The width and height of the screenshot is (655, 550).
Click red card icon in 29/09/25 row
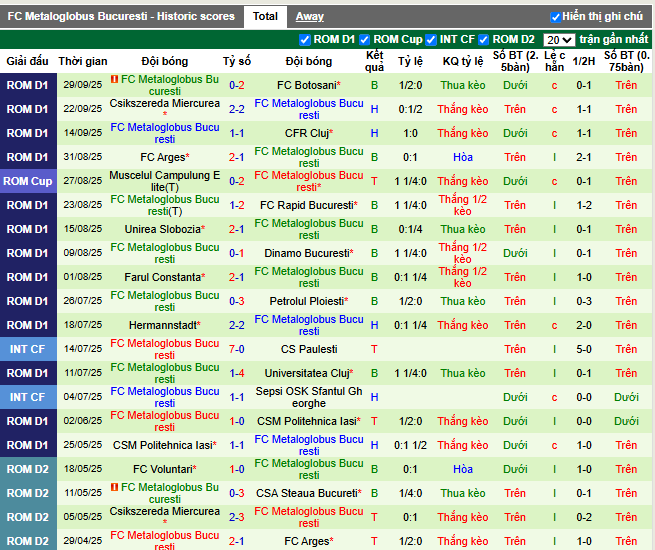(x=114, y=79)
